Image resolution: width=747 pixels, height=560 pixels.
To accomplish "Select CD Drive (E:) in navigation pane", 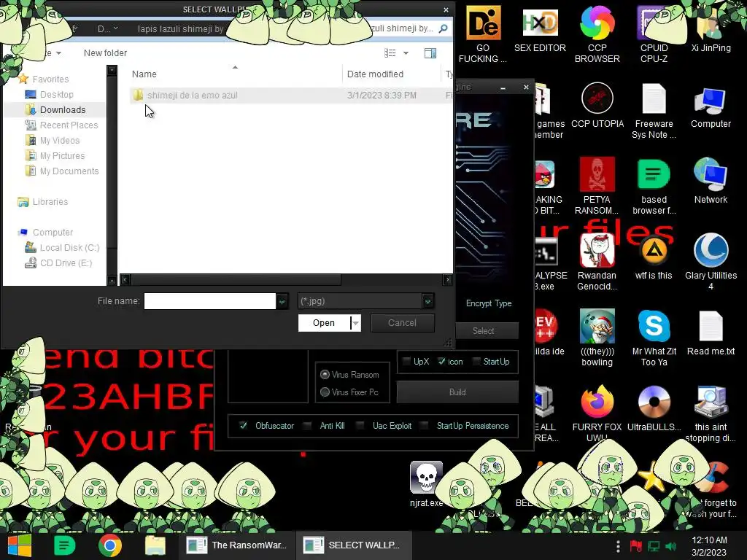I will point(66,262).
